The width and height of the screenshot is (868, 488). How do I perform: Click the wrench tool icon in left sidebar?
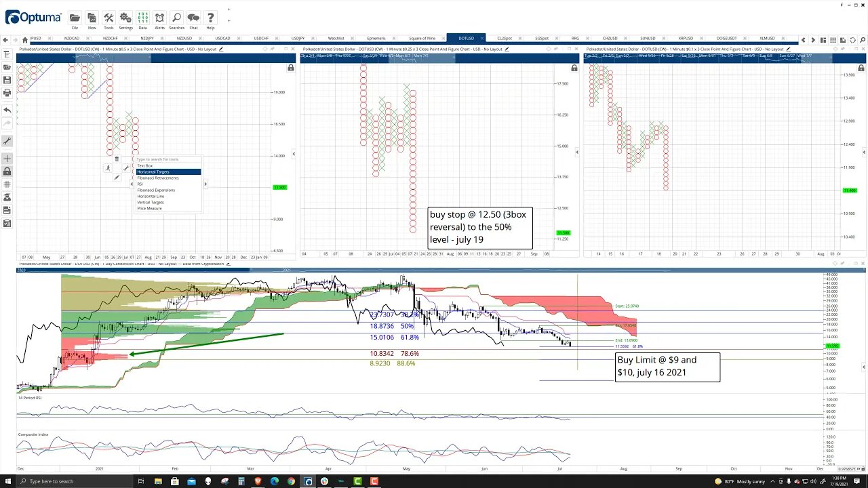point(7,141)
